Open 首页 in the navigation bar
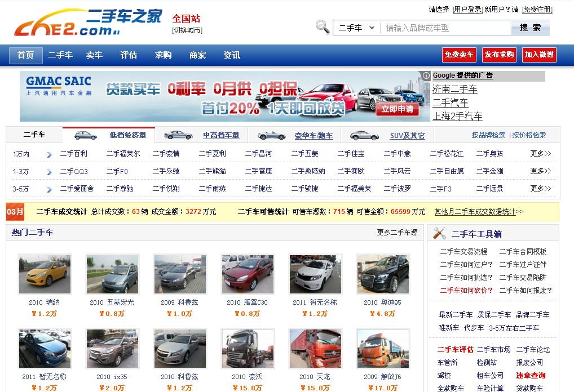This screenshot has width=574, height=392. (25, 55)
